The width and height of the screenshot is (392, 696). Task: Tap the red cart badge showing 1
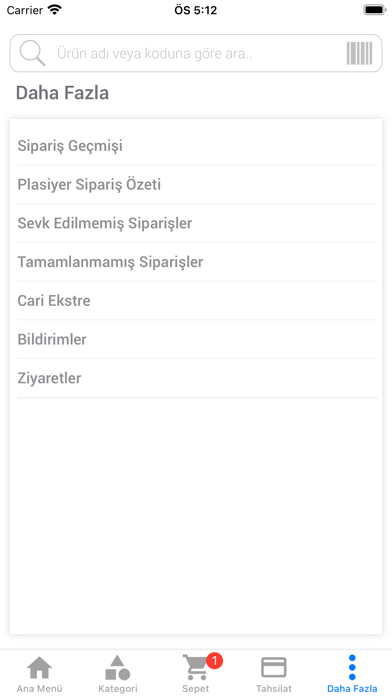point(214,661)
